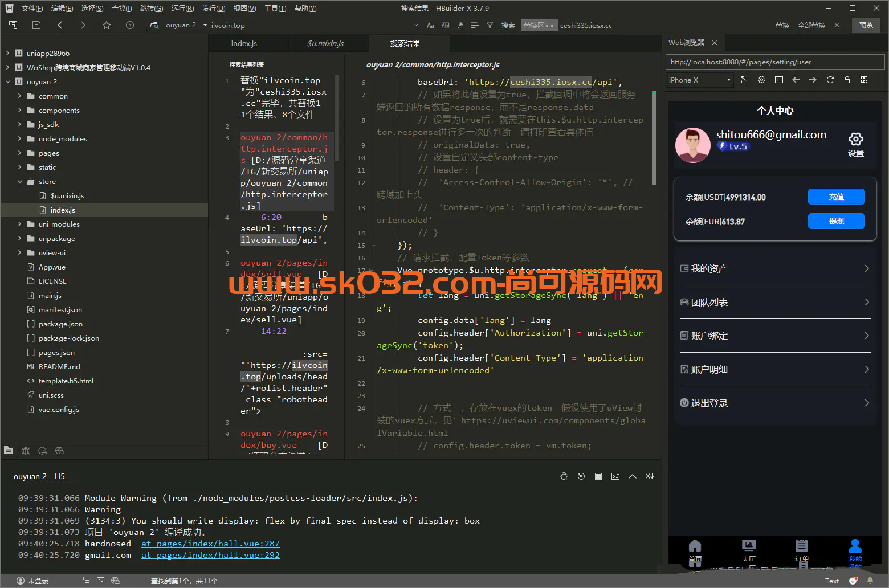889x588 pixels.
Task: Open the 工具(T) menu
Action: click(x=275, y=8)
